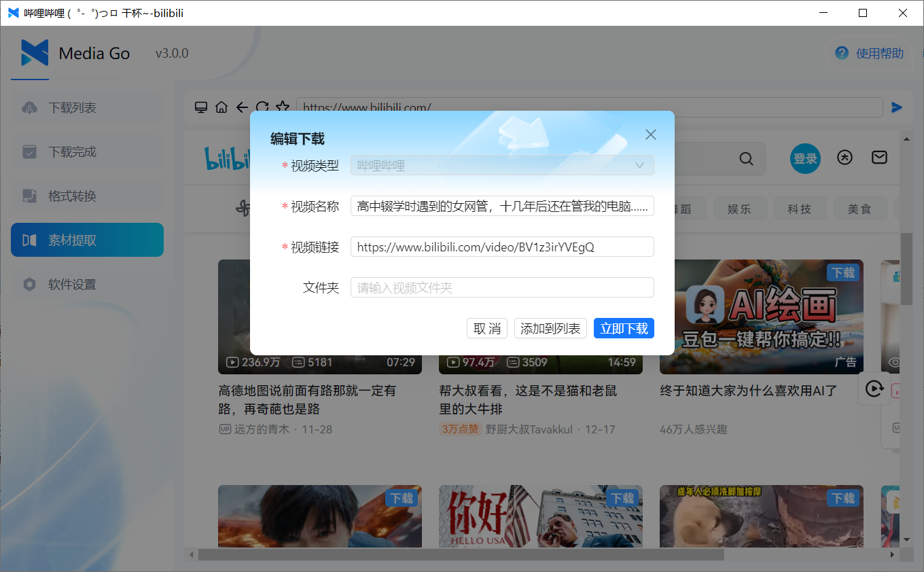Click into the 视频名称 field
Screen dimensions: 924x572
(x=502, y=206)
